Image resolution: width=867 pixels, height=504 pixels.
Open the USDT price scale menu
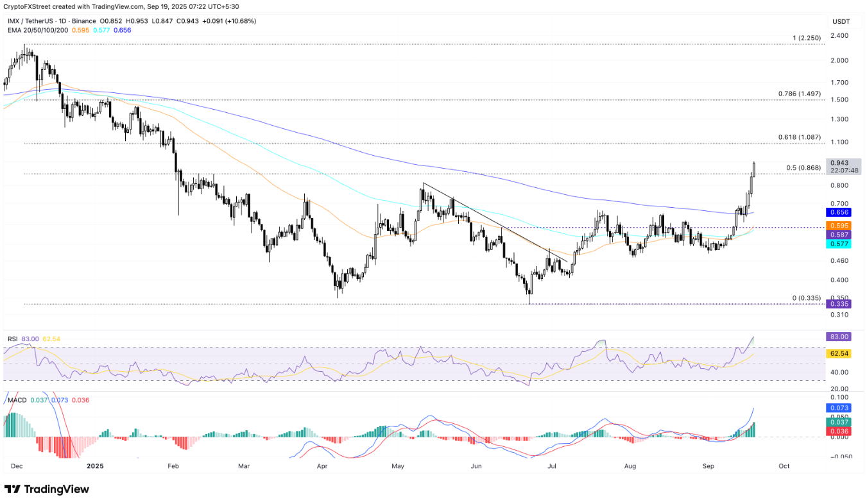[841, 21]
